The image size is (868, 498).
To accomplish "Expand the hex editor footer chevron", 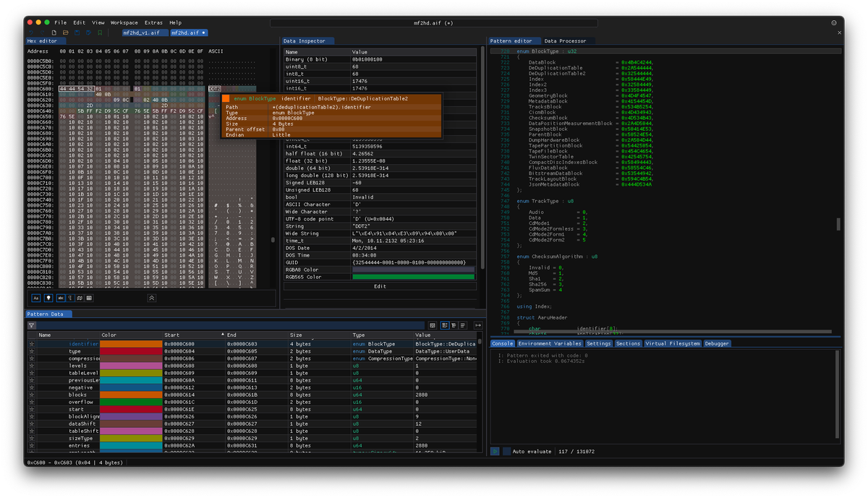I will (152, 298).
